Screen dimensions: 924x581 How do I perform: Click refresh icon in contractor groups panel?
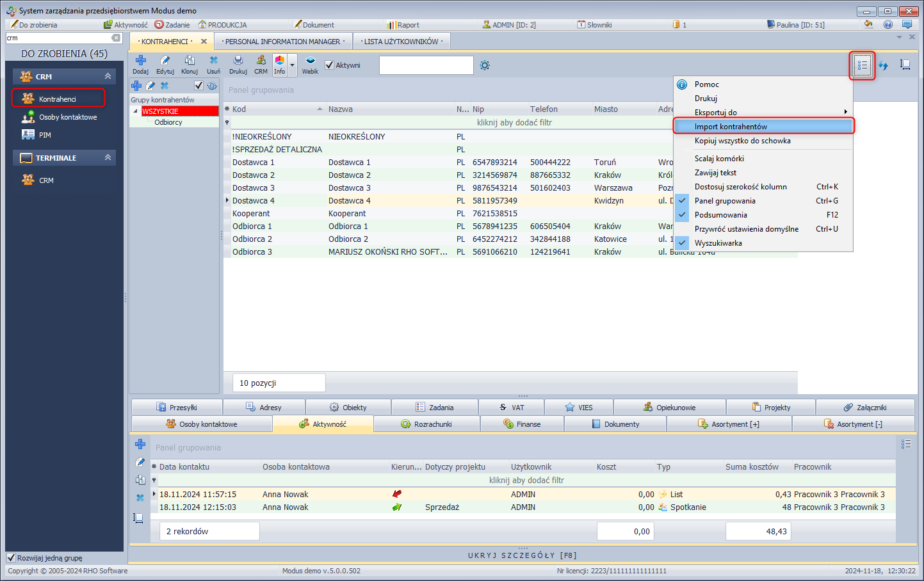(212, 86)
